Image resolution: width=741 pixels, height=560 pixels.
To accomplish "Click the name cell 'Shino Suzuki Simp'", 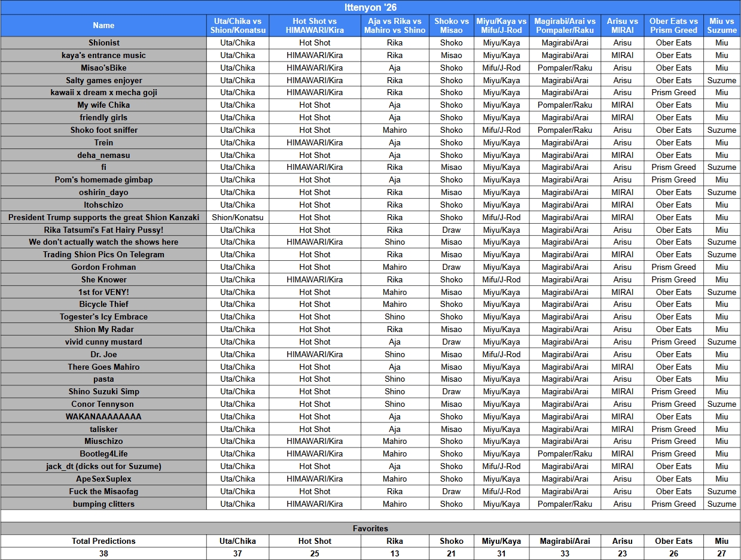I will coord(103,392).
